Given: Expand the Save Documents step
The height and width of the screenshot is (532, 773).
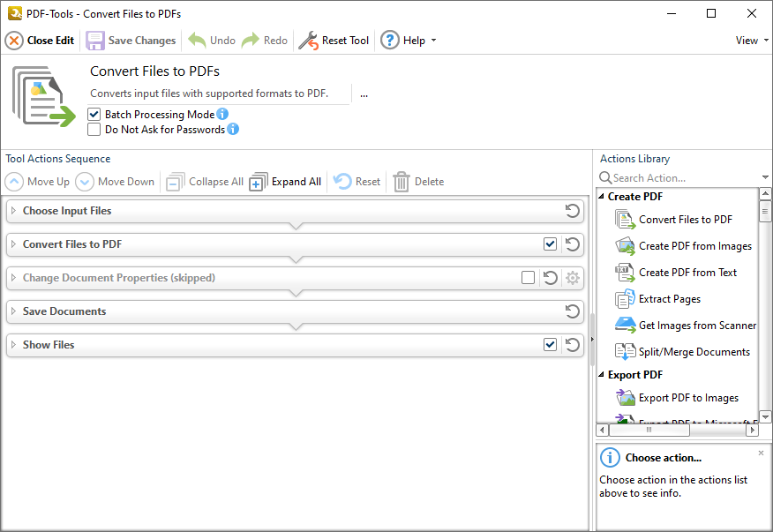Looking at the screenshot, I should (14, 311).
